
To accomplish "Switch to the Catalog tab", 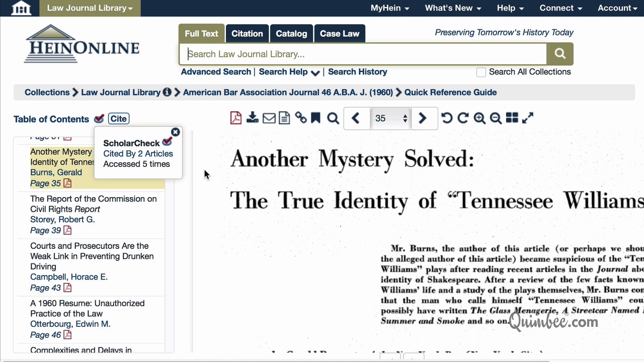I will click(x=291, y=34).
